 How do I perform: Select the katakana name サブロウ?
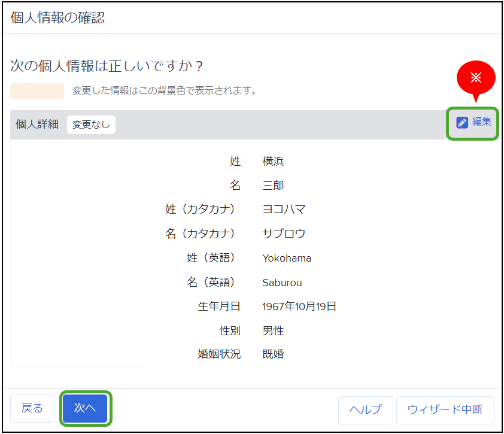[x=284, y=233]
